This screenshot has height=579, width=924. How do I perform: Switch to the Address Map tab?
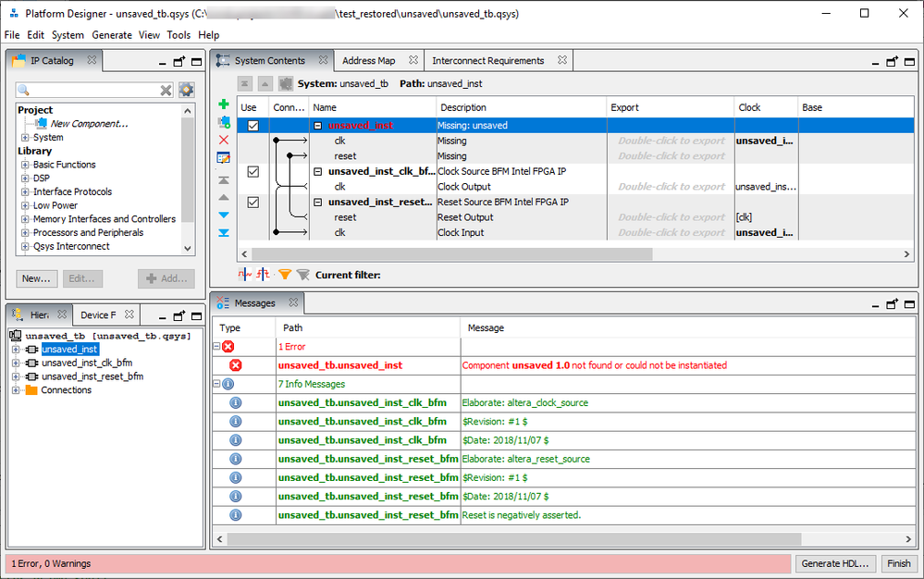click(x=368, y=61)
